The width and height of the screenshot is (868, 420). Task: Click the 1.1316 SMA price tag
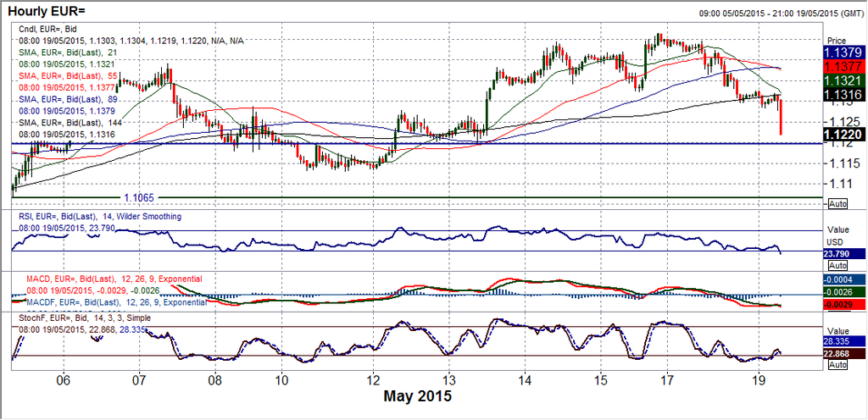click(x=843, y=95)
